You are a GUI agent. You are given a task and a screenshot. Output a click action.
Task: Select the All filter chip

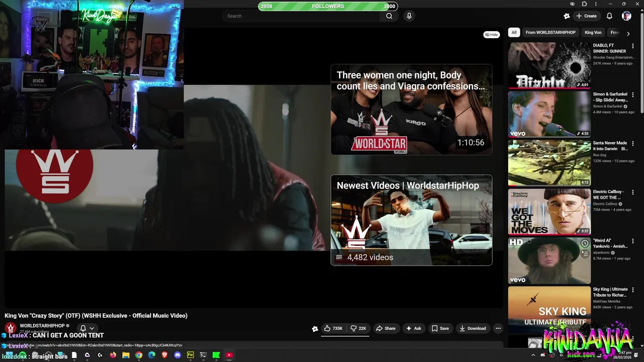point(514,33)
